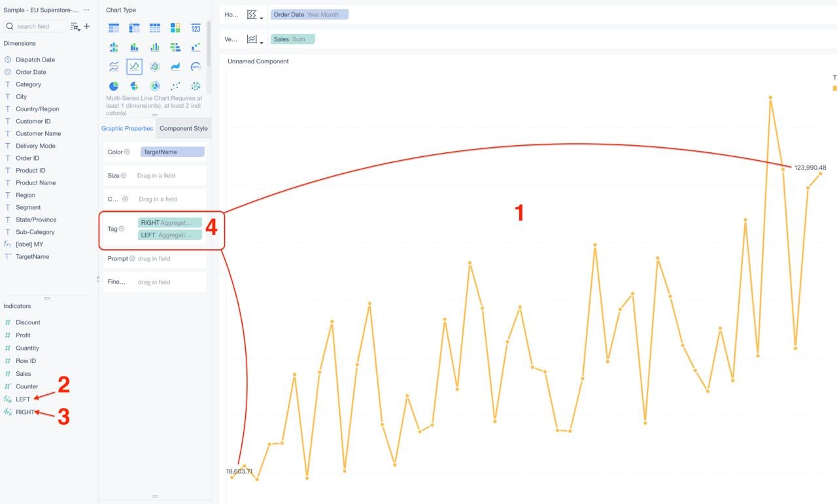Open settings for the Color property

click(127, 152)
